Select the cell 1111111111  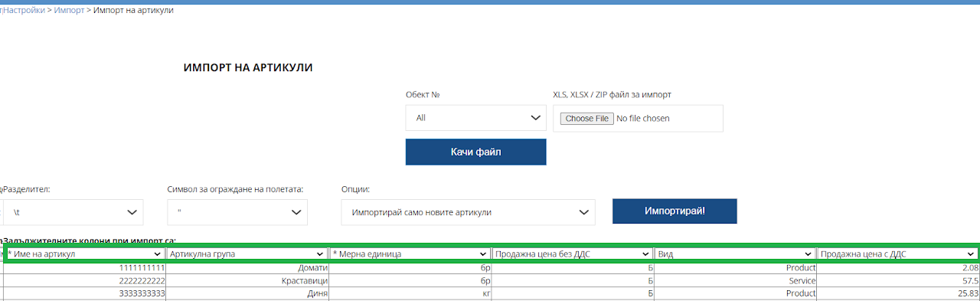tap(84, 268)
